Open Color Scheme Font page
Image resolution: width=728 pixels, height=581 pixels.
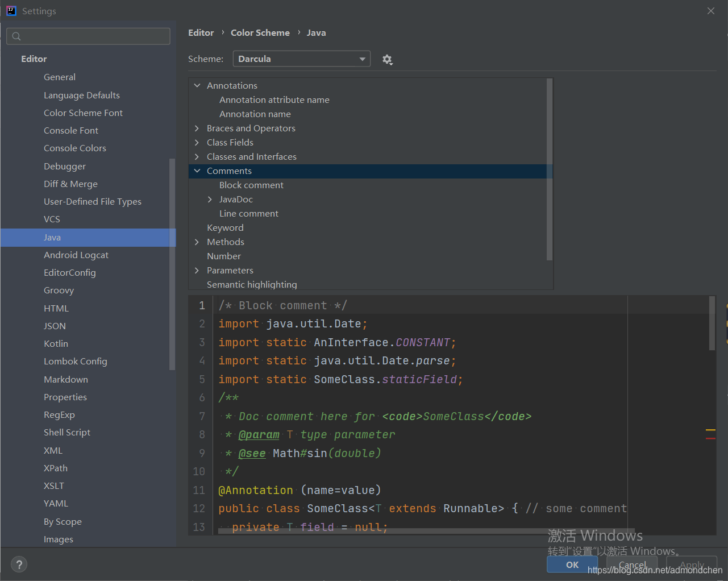pos(83,113)
